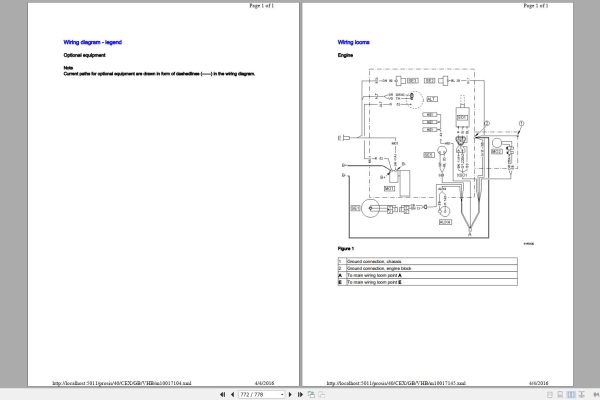The height and width of the screenshot is (400, 600).
Task: Click the 'Ground connection, engine block' table row
Action: pos(427,268)
